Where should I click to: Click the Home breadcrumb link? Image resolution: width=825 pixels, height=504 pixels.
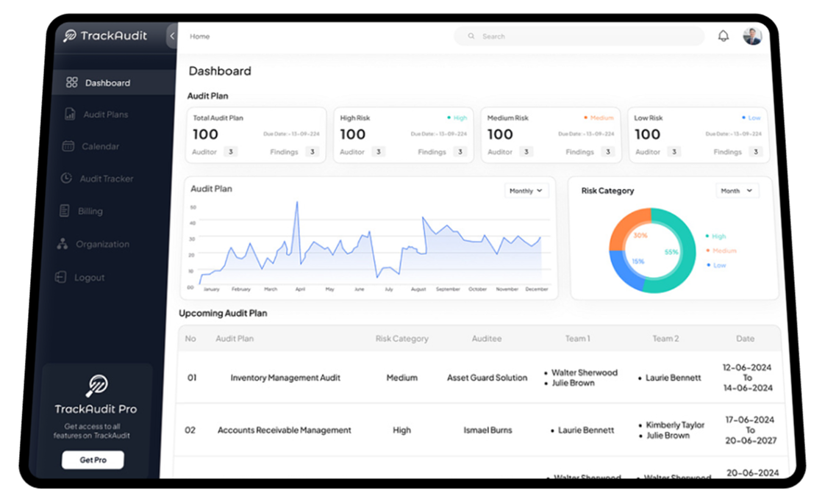pyautogui.click(x=199, y=37)
